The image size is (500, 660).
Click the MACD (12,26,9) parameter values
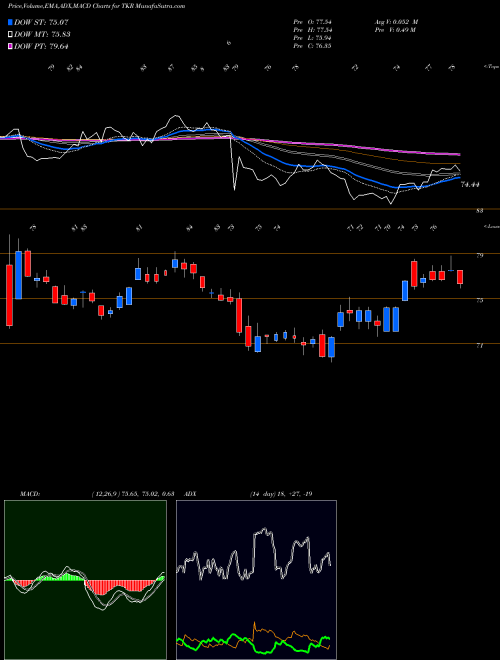click(133, 494)
